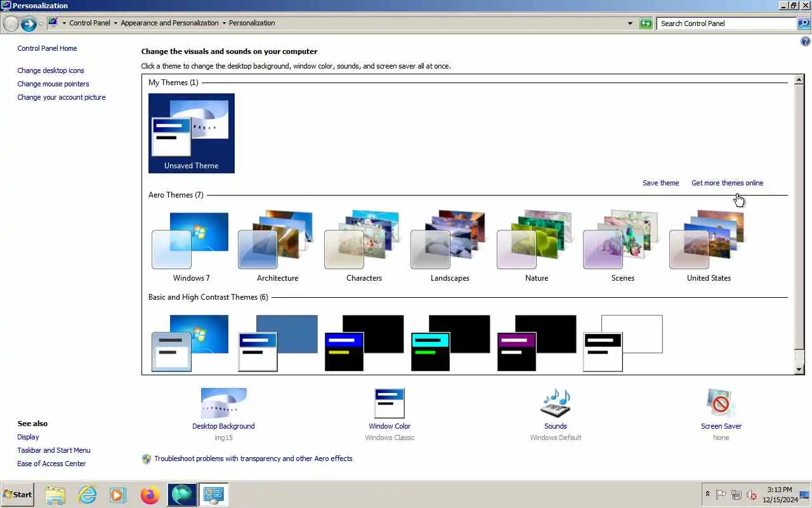812x508 pixels.
Task: Click Change your account picture
Action: click(62, 97)
